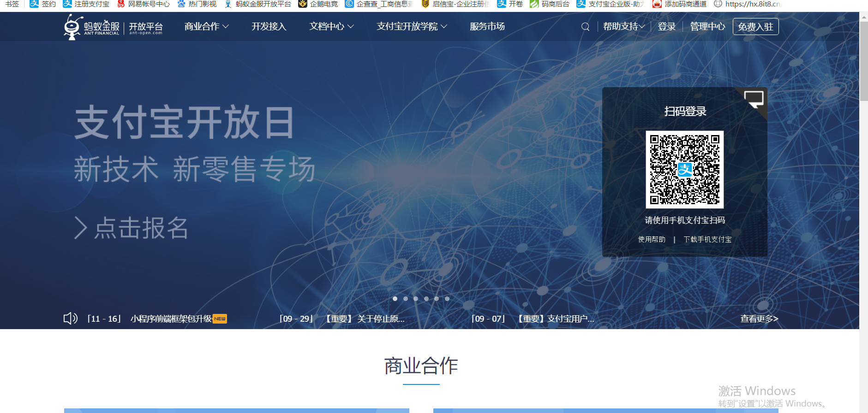This screenshot has height=413, width=868.
Task: Click the 免费入驻 button
Action: point(755,27)
